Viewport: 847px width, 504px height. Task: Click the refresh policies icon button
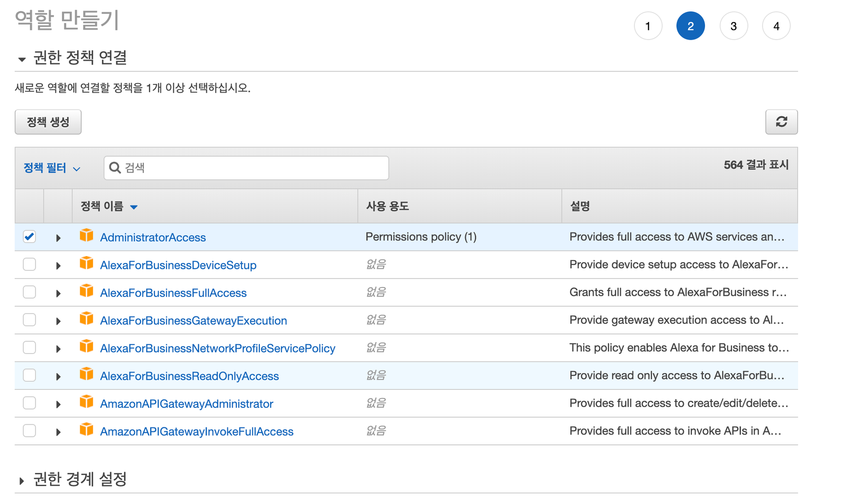(x=781, y=122)
